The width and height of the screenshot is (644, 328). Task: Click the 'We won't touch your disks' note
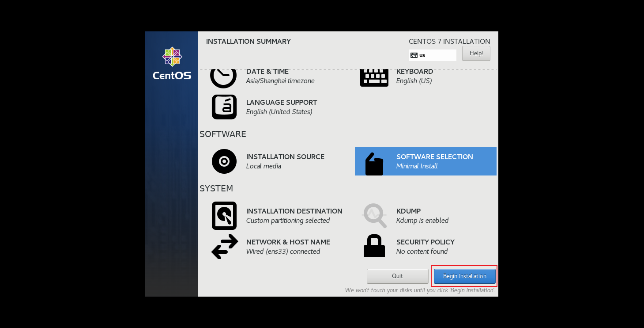pos(420,290)
